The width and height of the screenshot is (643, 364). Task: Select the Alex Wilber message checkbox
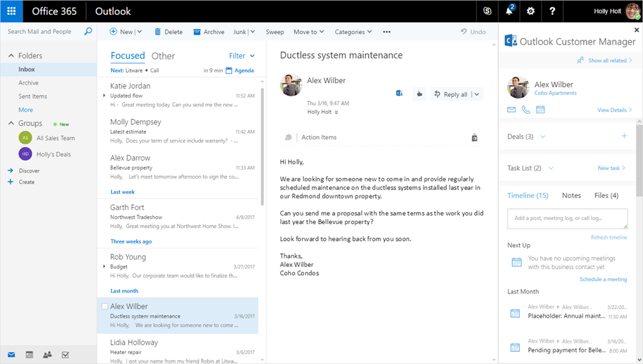tap(104, 306)
